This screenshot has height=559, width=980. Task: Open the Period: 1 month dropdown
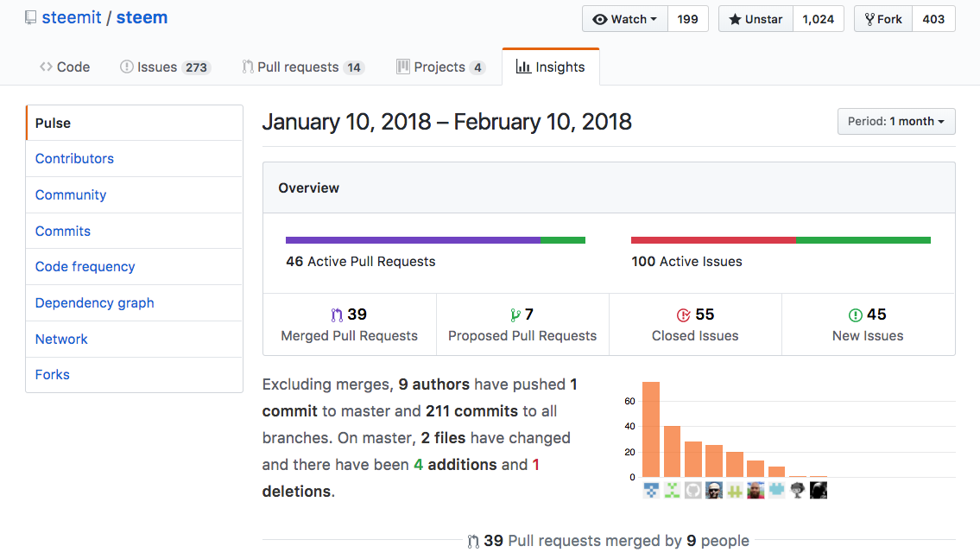pos(895,121)
